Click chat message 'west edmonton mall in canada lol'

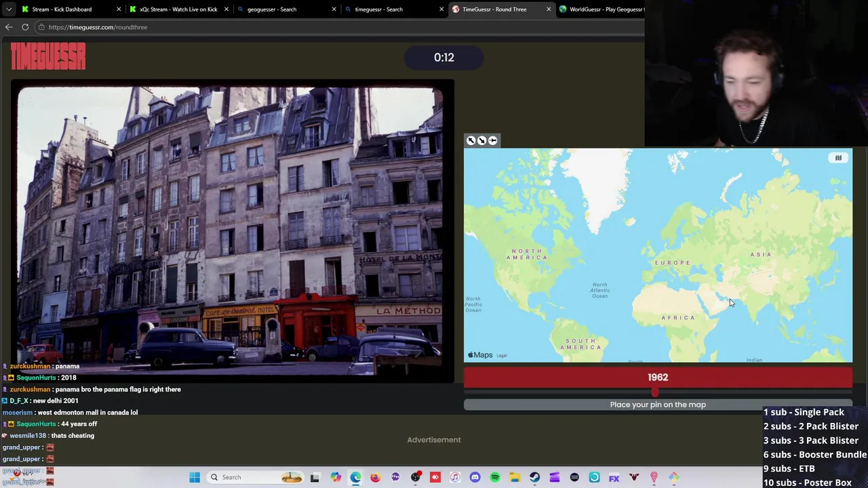(x=87, y=412)
